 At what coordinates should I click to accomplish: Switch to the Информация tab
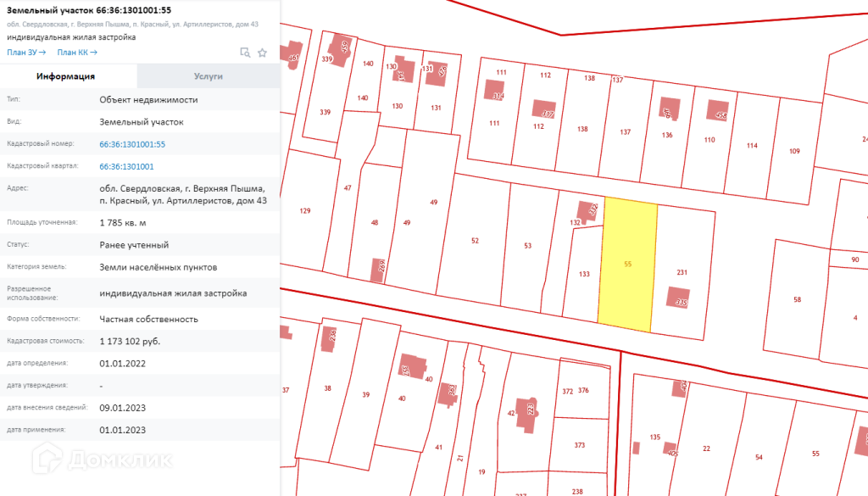click(66, 76)
